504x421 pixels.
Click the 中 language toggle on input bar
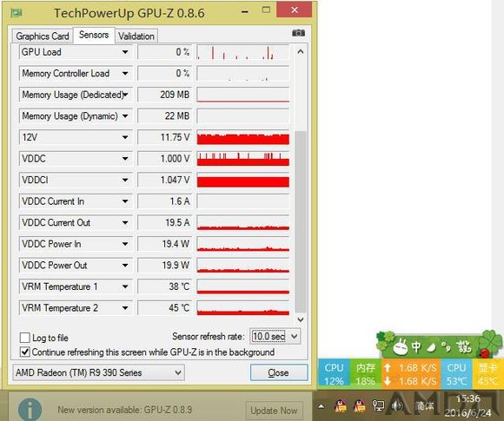[416, 347]
